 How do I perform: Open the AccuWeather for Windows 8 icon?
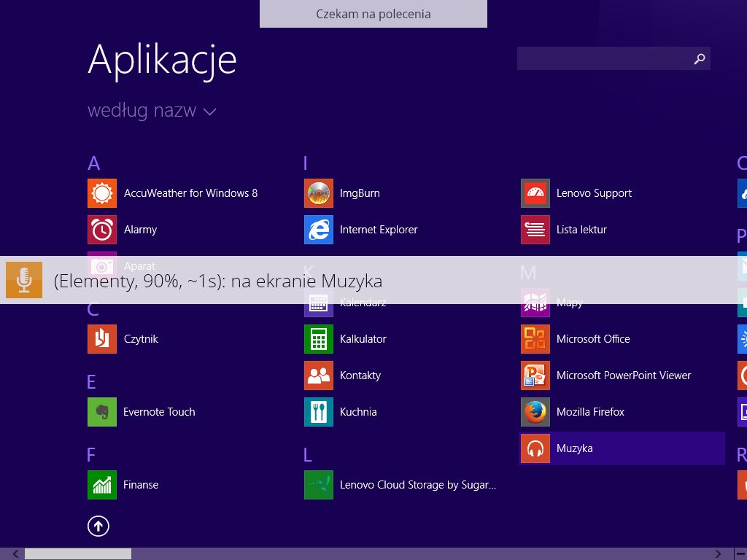pos(102,192)
